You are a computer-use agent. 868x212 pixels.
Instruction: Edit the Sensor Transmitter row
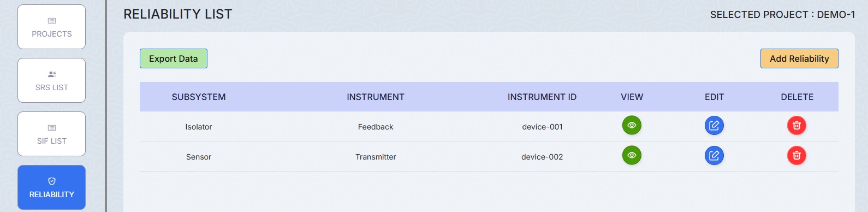714,156
